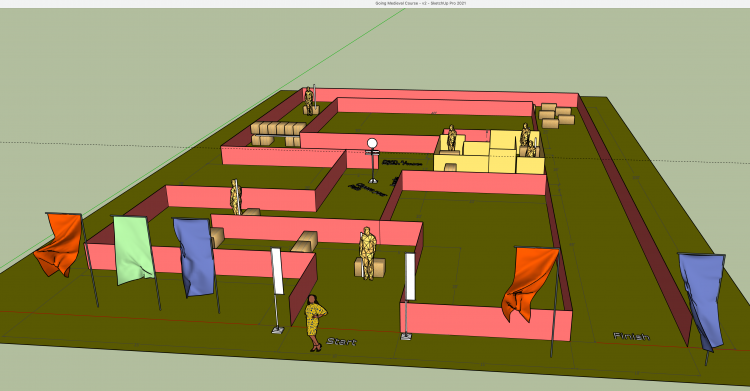Select the 'Finish' 3D text label
This screenshot has height=391, width=750.
pyautogui.click(x=631, y=336)
